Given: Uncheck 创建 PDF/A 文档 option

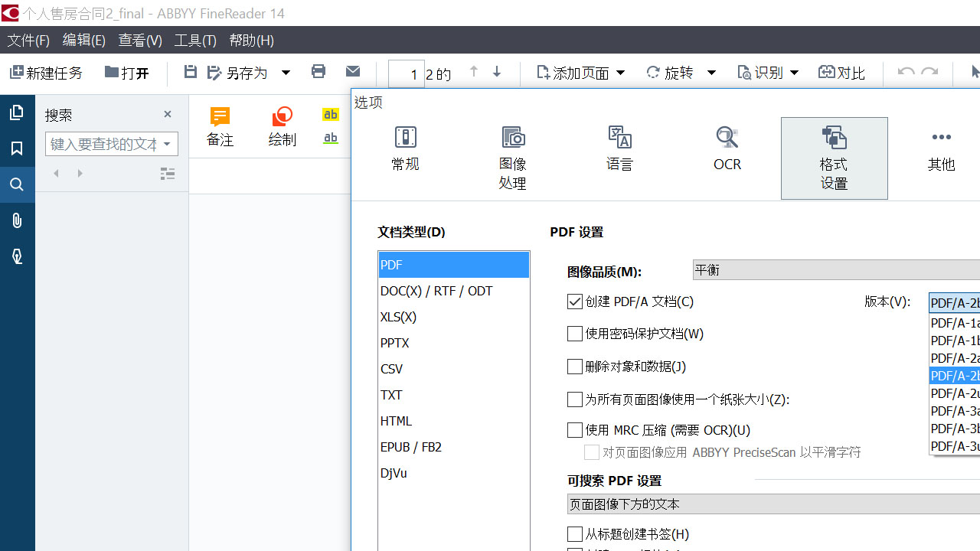Looking at the screenshot, I should (x=575, y=302).
